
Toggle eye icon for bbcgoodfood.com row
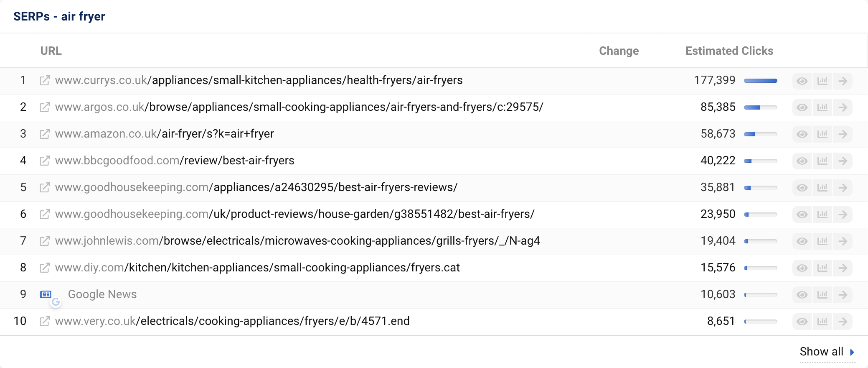[x=802, y=161]
